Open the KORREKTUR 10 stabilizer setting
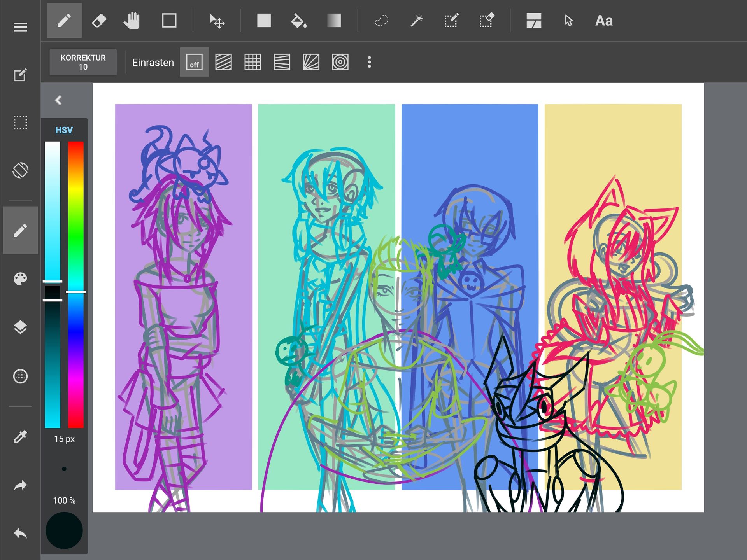This screenshot has height=560, width=747. [x=83, y=62]
